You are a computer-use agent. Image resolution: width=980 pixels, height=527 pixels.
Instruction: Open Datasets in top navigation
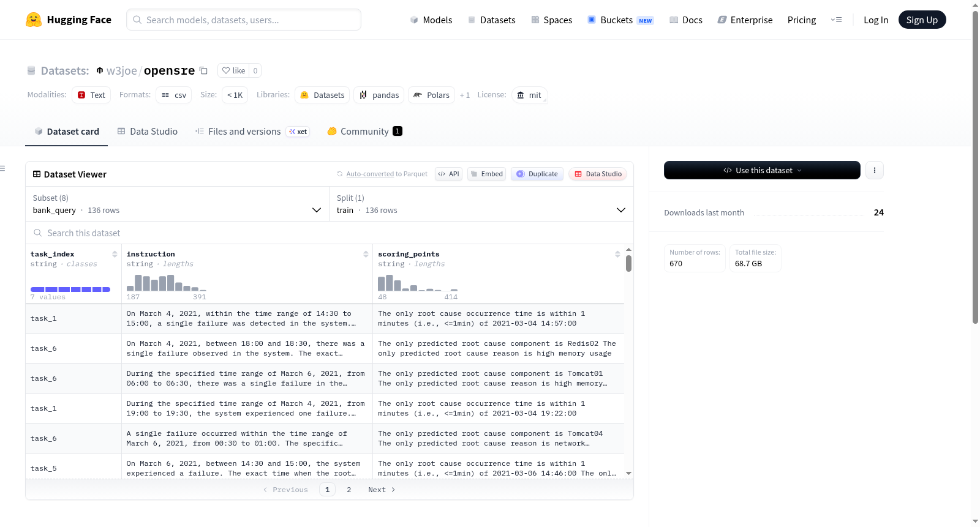[x=492, y=20]
